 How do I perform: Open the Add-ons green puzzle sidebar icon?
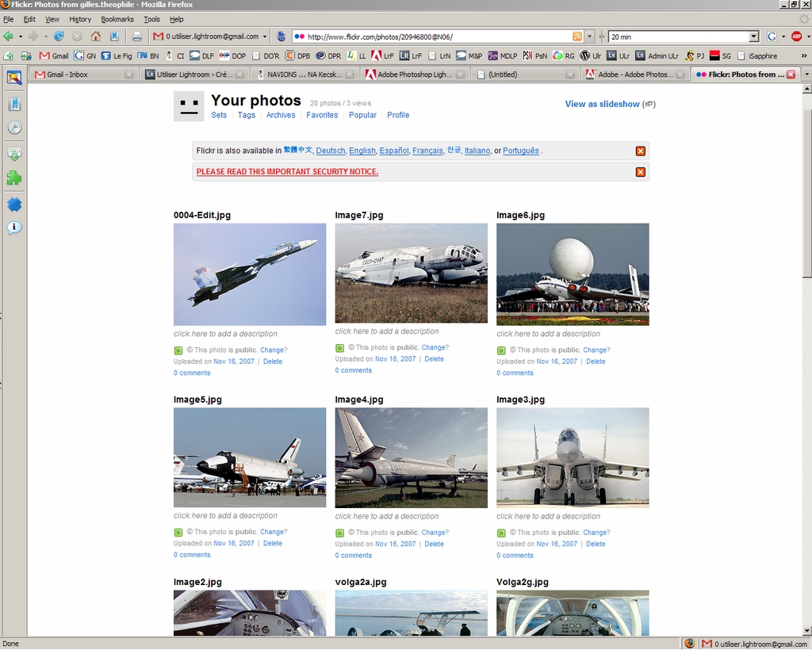coord(14,178)
